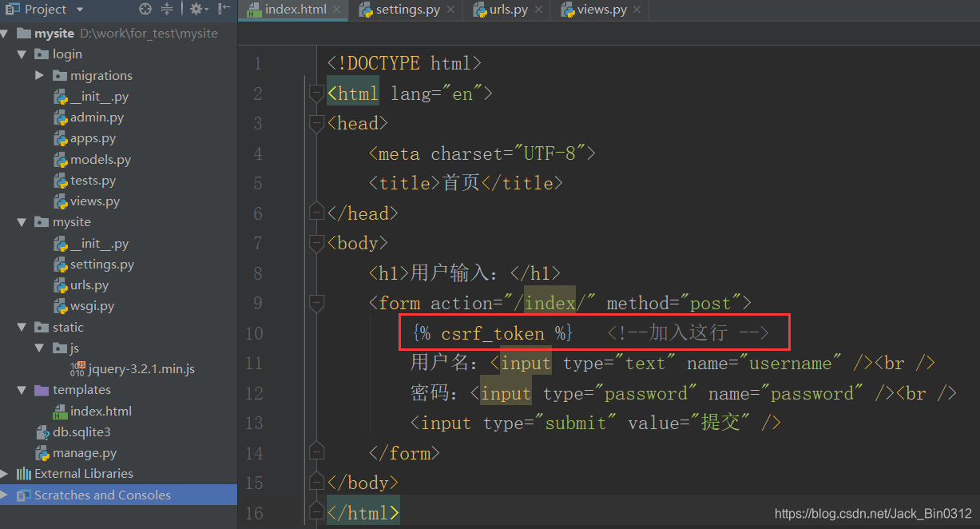This screenshot has height=529, width=980.
Task: Click the Scratches and Consoles icon
Action: coord(24,495)
